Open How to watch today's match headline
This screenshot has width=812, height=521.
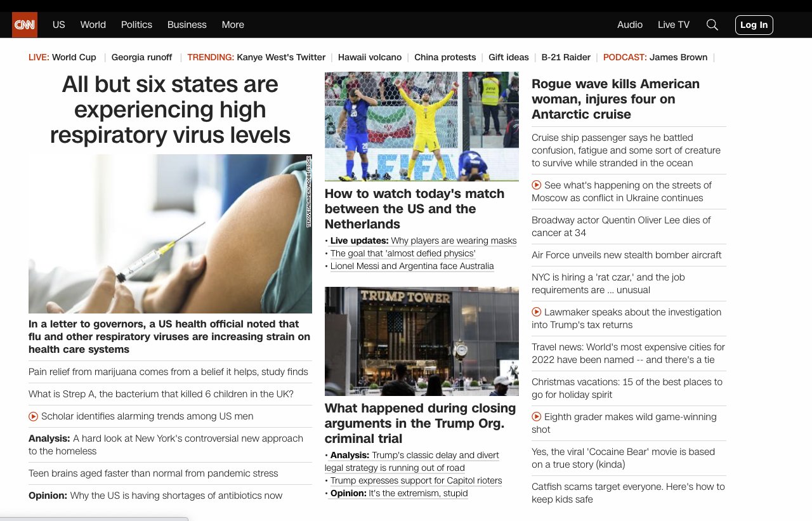[415, 209]
